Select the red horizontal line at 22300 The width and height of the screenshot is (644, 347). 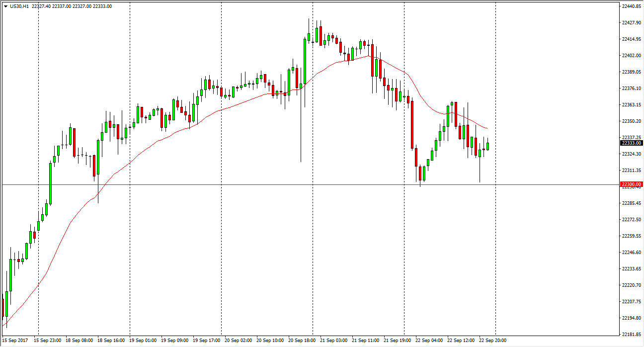(298, 185)
